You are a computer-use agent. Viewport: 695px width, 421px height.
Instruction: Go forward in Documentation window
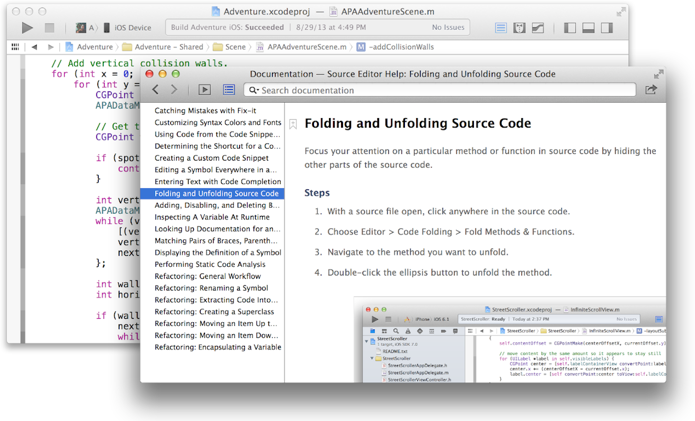click(x=174, y=90)
